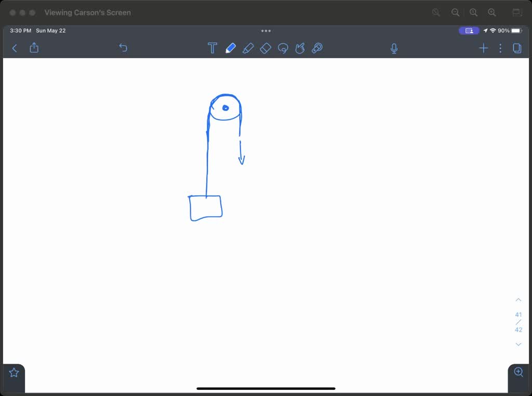This screenshot has width=532, height=396.
Task: Open the share export menu
Action: pyautogui.click(x=34, y=48)
